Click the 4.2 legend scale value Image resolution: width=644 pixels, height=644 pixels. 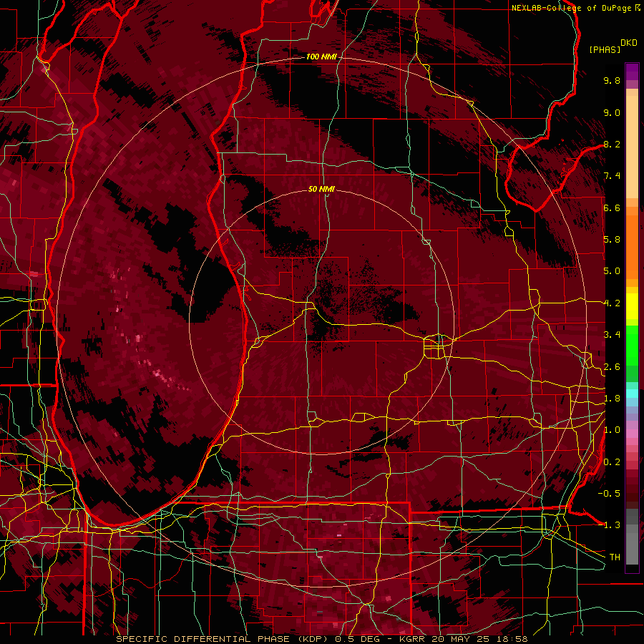click(x=612, y=303)
